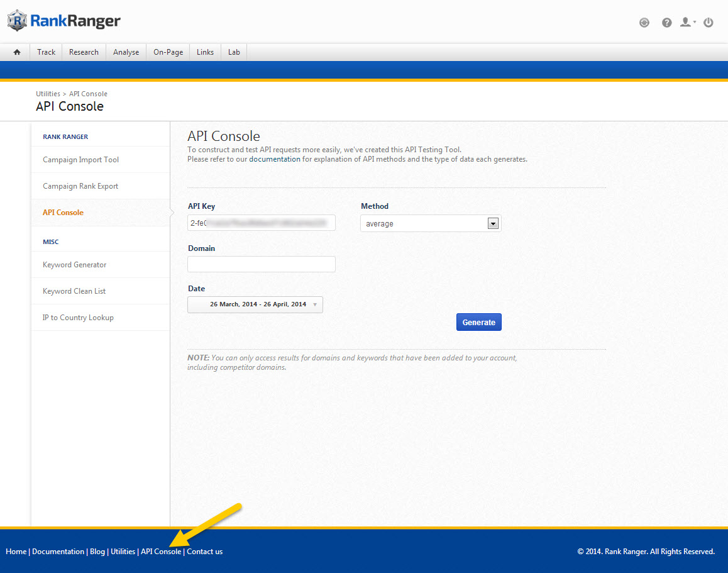The image size is (728, 573).
Task: Click the MISC sidebar heading
Action: [50, 242]
